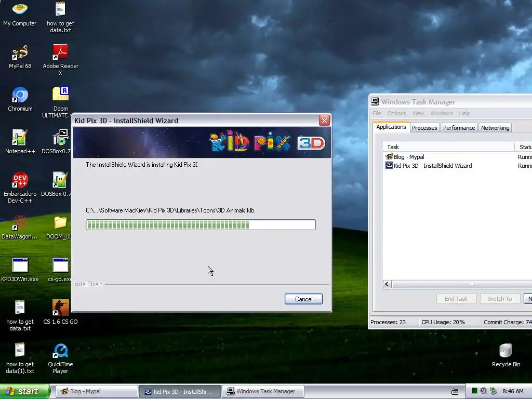Open the Help menu in Task Manager

point(464,113)
